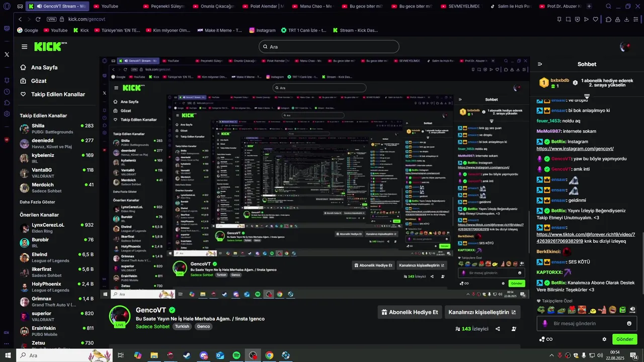Screen dimensions: 644x362
Task: Share the stream using share icon
Action: tap(498, 329)
